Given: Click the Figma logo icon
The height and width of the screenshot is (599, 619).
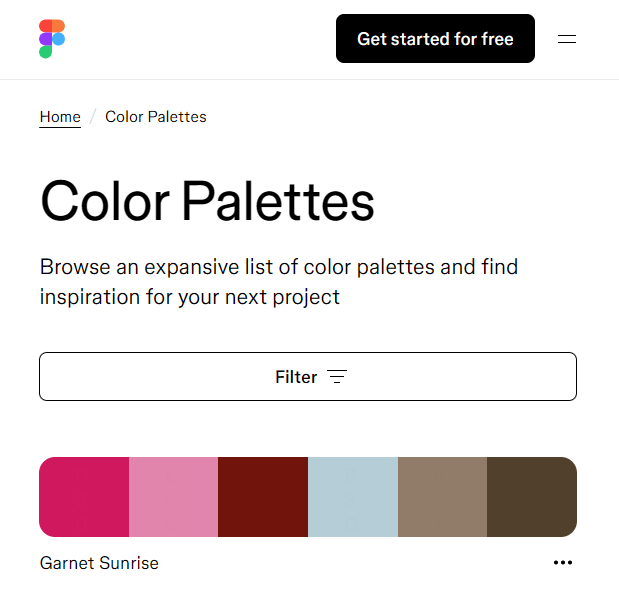Looking at the screenshot, I should 52,39.
